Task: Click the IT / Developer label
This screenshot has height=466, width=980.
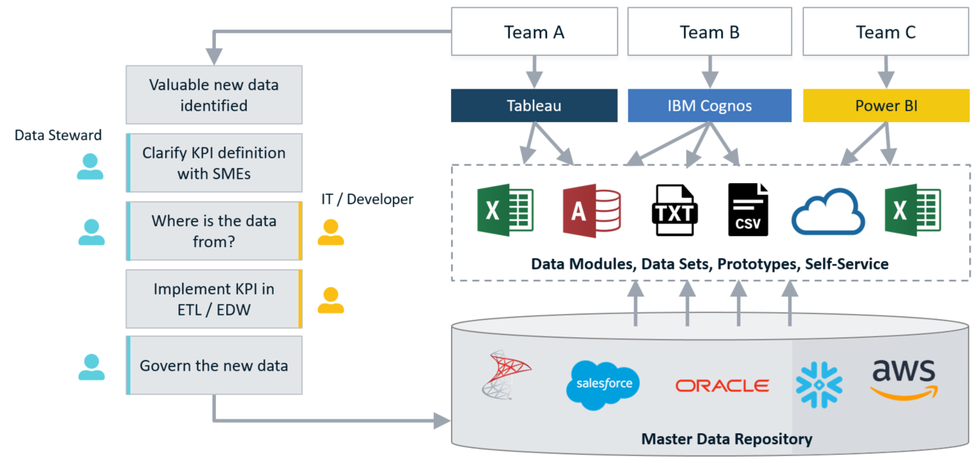Action: click(367, 198)
